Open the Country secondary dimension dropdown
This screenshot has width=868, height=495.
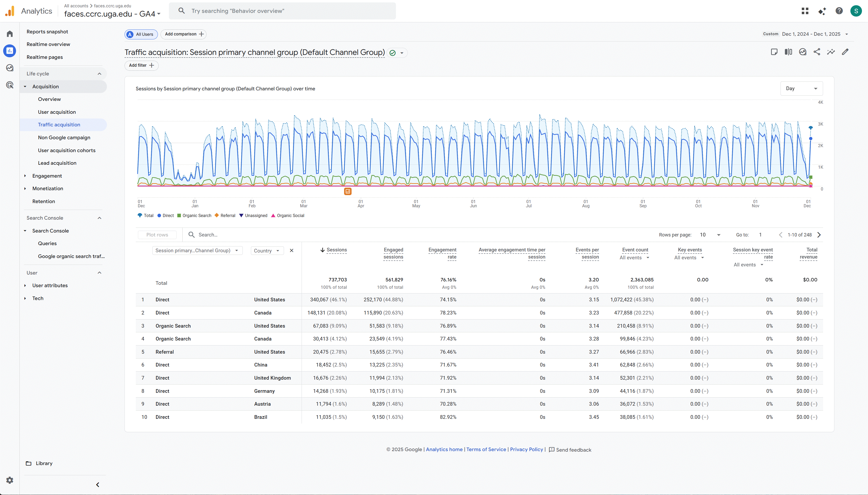[267, 251]
